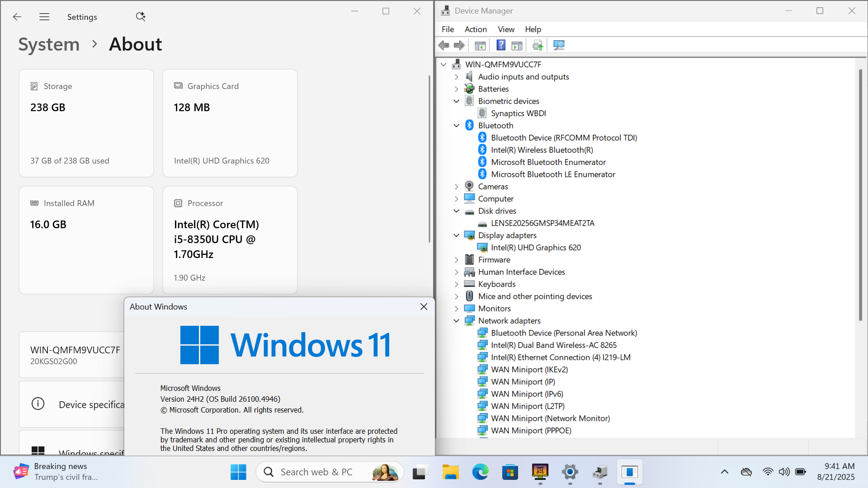Click the battery icon in system tray
The height and width of the screenshot is (488, 868).
coord(800,472)
